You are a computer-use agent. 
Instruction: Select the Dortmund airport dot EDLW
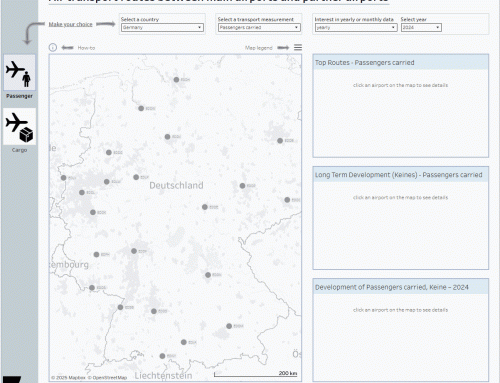tap(106, 182)
